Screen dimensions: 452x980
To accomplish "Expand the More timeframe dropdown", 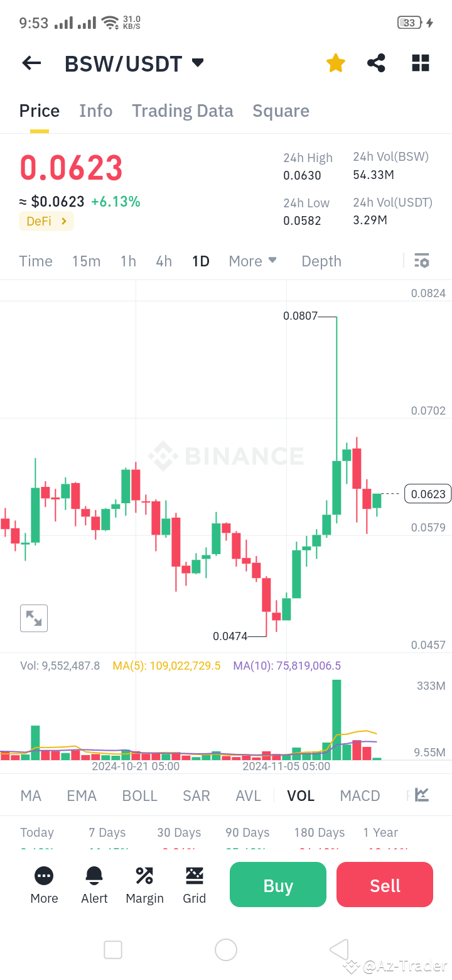I will pyautogui.click(x=252, y=260).
